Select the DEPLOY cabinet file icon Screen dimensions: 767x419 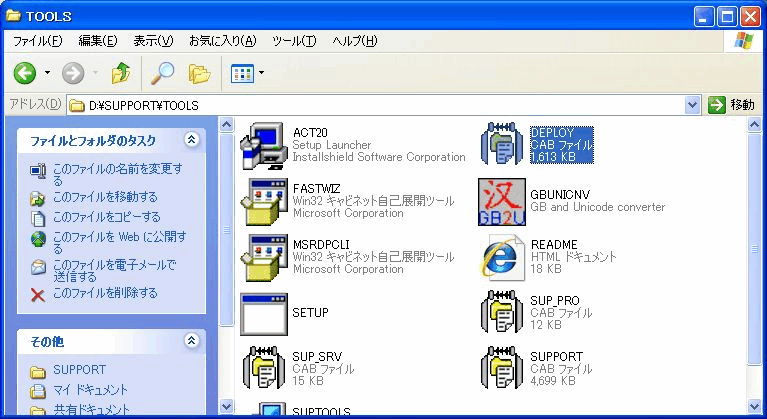pyautogui.click(x=502, y=144)
